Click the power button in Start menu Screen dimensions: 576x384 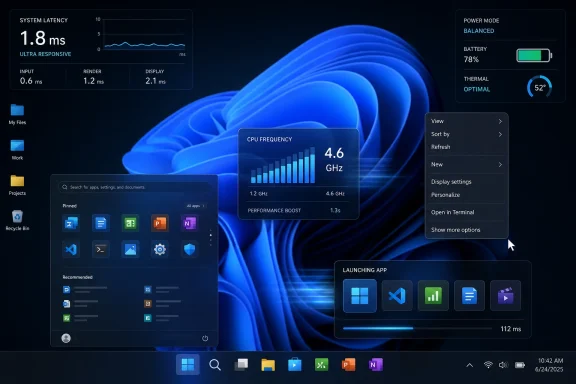pos(205,338)
